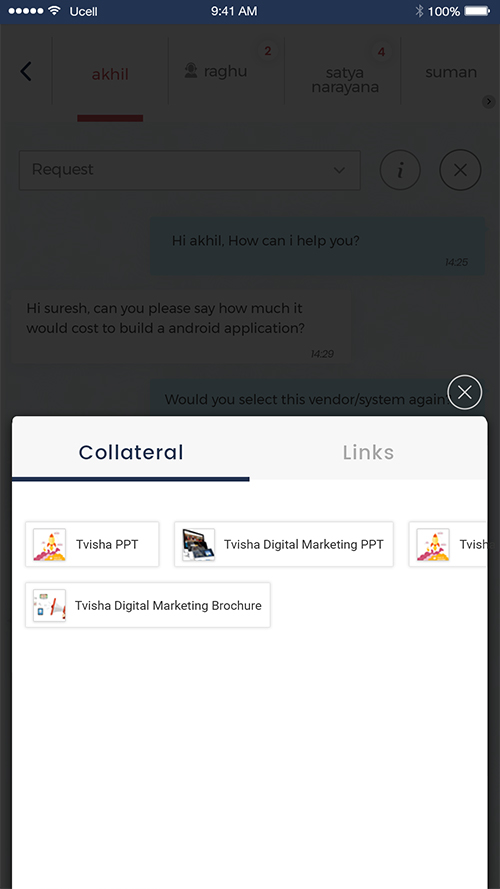500x889 pixels.
Task: Select the Tvisha Digital Marketing Brochure item
Action: pyautogui.click(x=148, y=605)
